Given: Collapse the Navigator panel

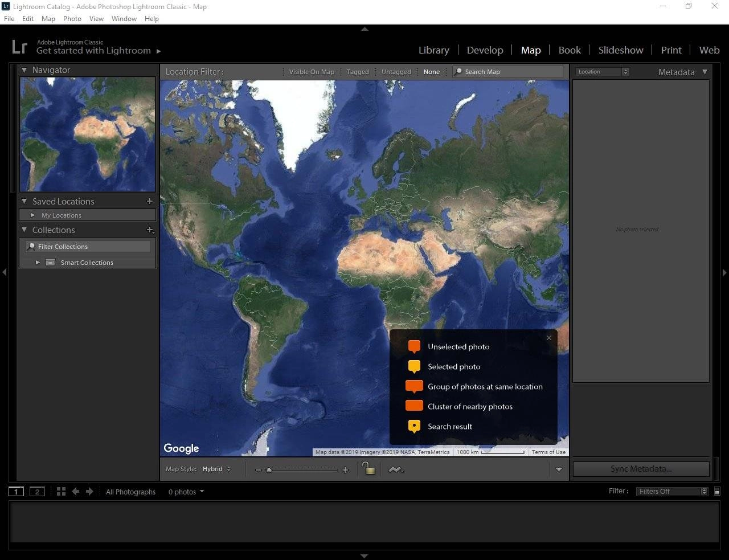Looking at the screenshot, I should point(24,70).
